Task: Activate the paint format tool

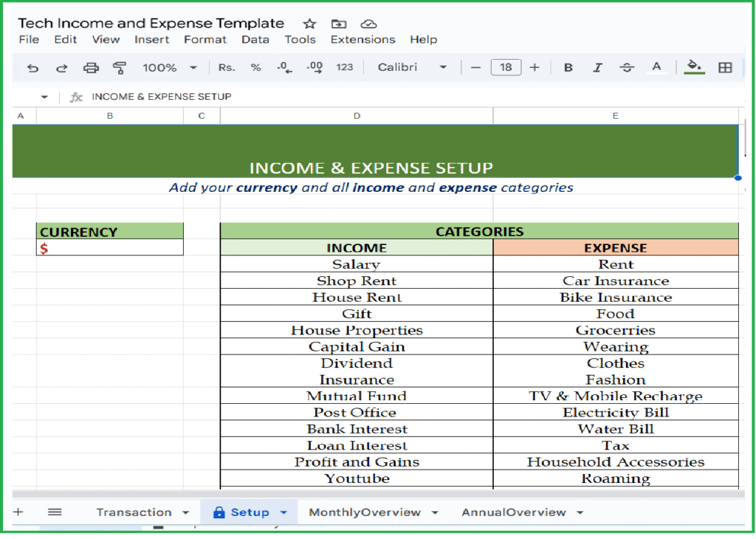Action: pos(119,68)
